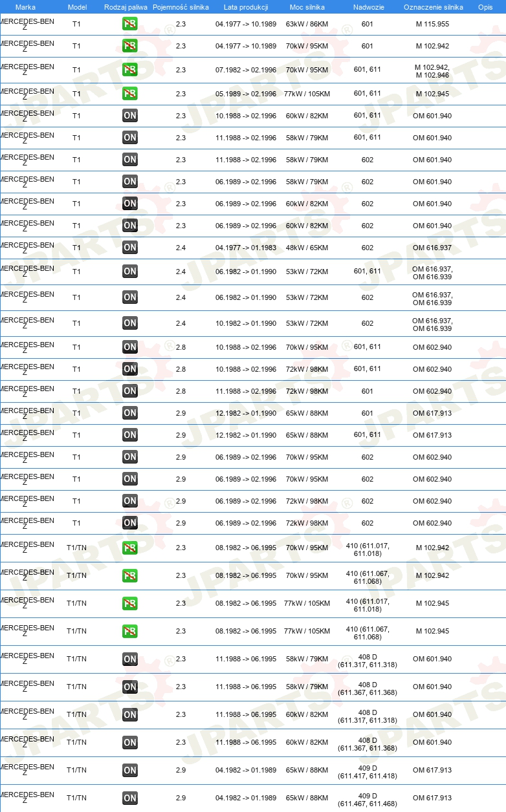Click ON icon in 2.8 11.1988 body 601 row
The width and height of the screenshot is (506, 812).
pos(129,391)
